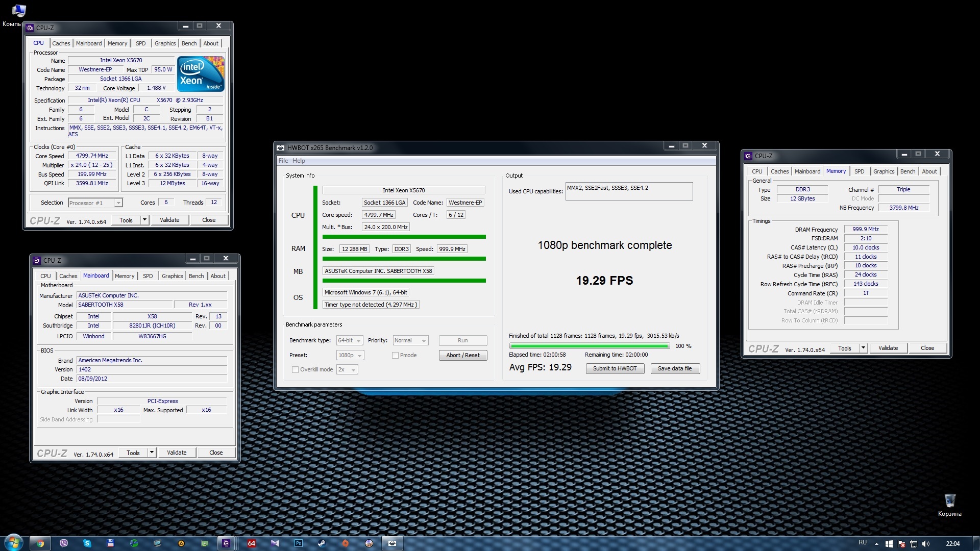
Task: Launch Visual Studio from the taskbar
Action: tap(275, 543)
